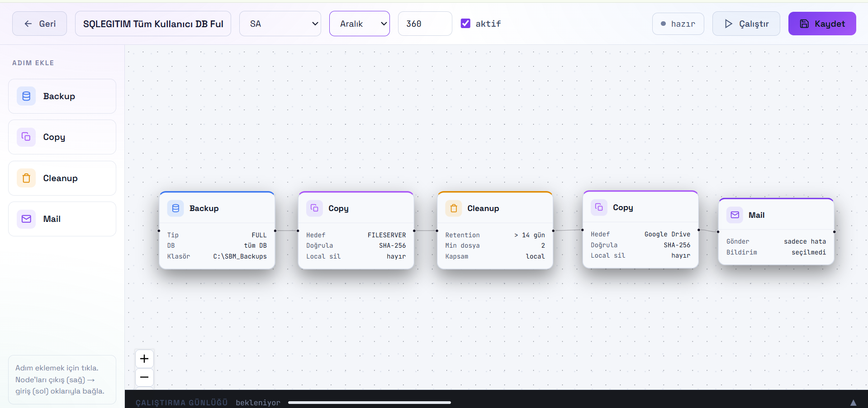
Task: Select the Cleanup node's trash icon
Action: (454, 208)
